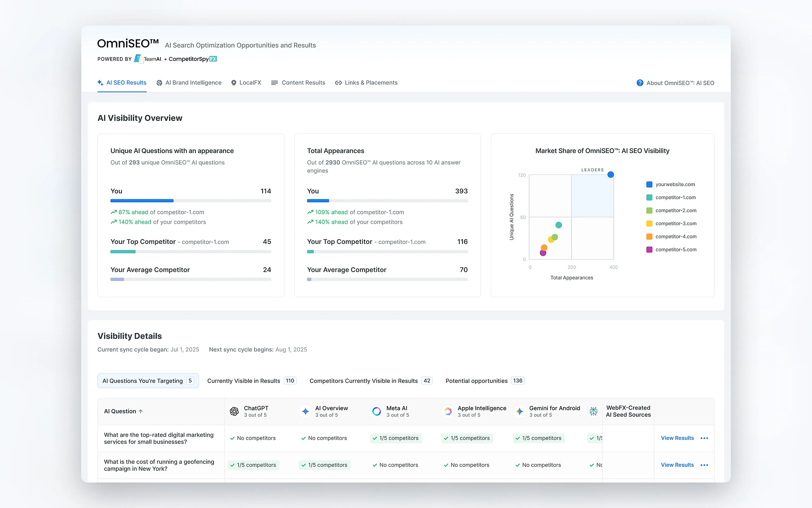Click 109% ahead of competitor-1.com text
Viewport: 812px width, 508px height.
356,212
